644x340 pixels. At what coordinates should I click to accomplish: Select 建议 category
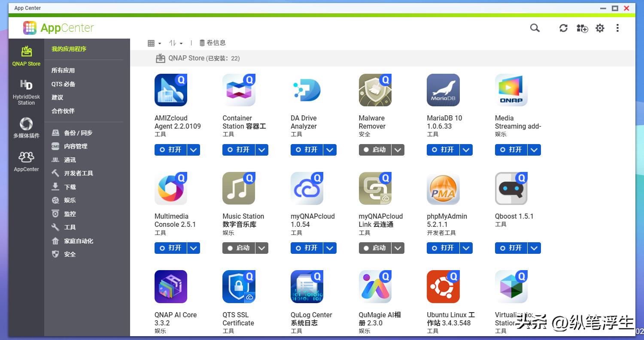point(58,97)
